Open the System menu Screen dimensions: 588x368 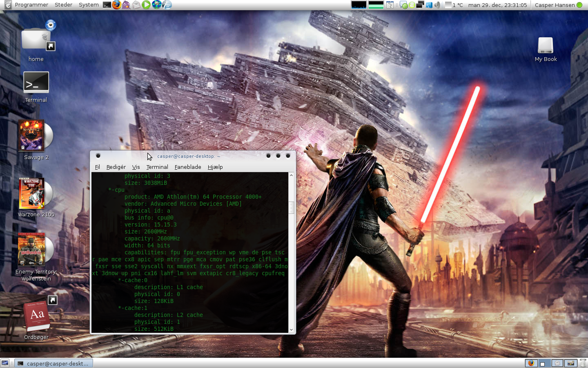(x=89, y=5)
